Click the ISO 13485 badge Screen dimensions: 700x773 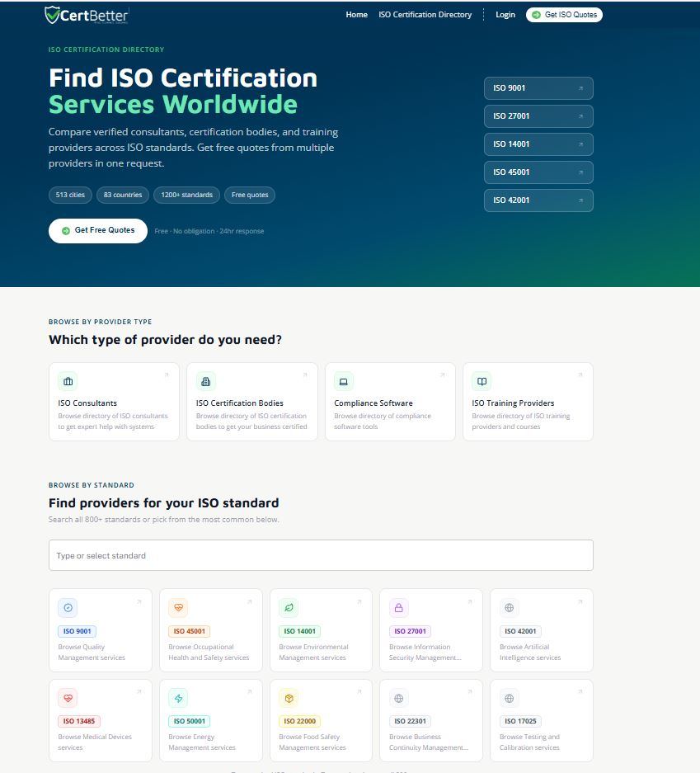(x=79, y=721)
